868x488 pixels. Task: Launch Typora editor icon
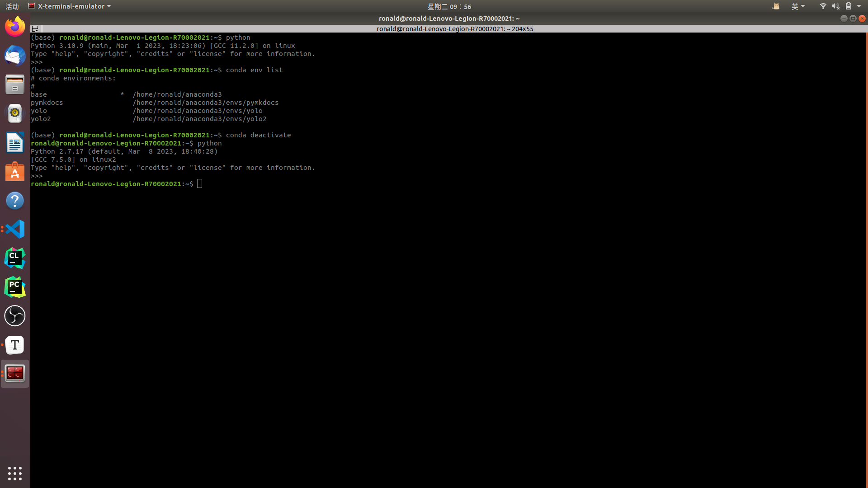[15, 345]
